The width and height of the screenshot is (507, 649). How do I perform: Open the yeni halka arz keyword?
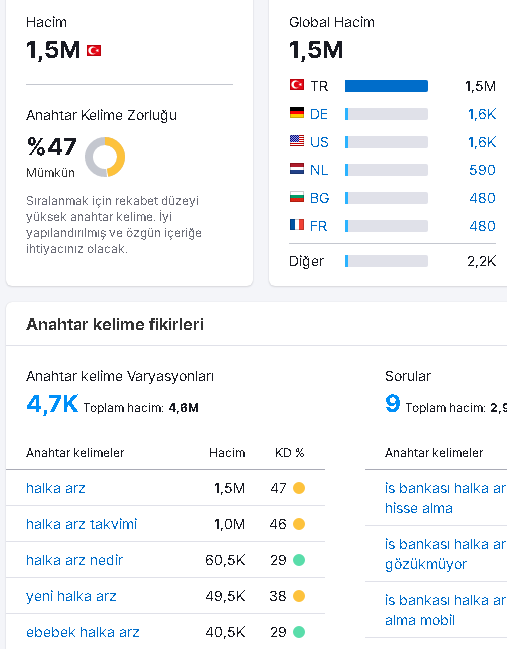point(71,596)
